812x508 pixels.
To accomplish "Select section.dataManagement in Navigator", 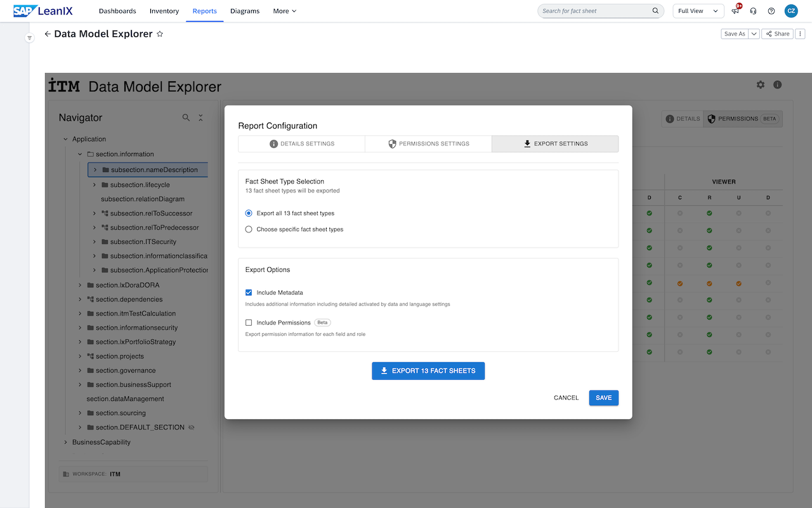I will (126, 399).
